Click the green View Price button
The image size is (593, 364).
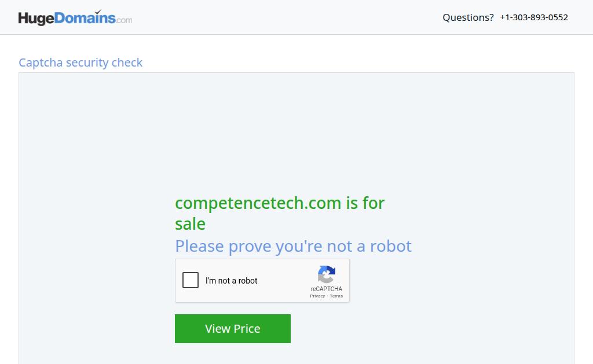[233, 329]
